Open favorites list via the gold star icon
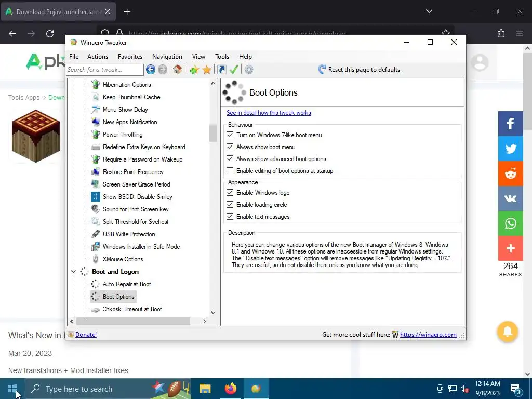The height and width of the screenshot is (399, 532). (x=207, y=70)
